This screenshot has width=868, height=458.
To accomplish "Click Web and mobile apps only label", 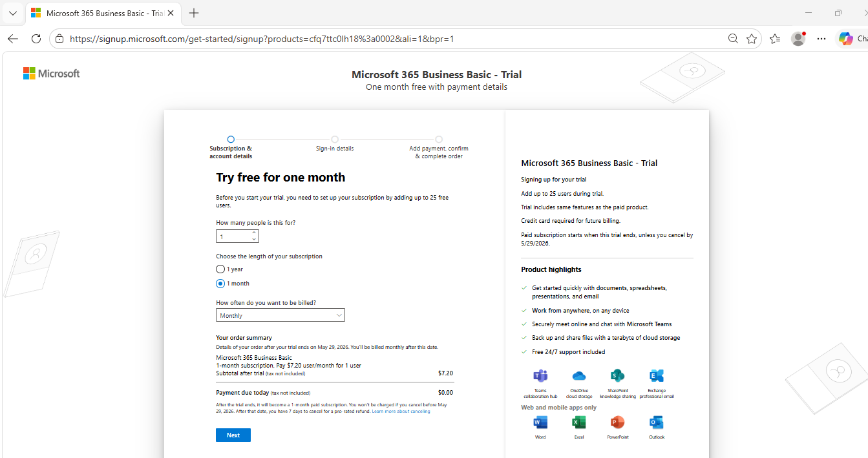I will click(x=559, y=408).
